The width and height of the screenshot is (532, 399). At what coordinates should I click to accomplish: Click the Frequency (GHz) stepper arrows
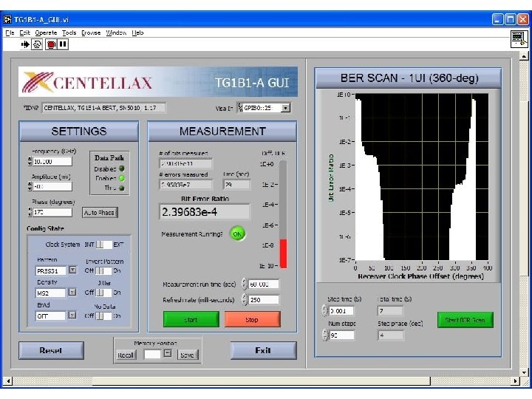[x=30, y=161]
